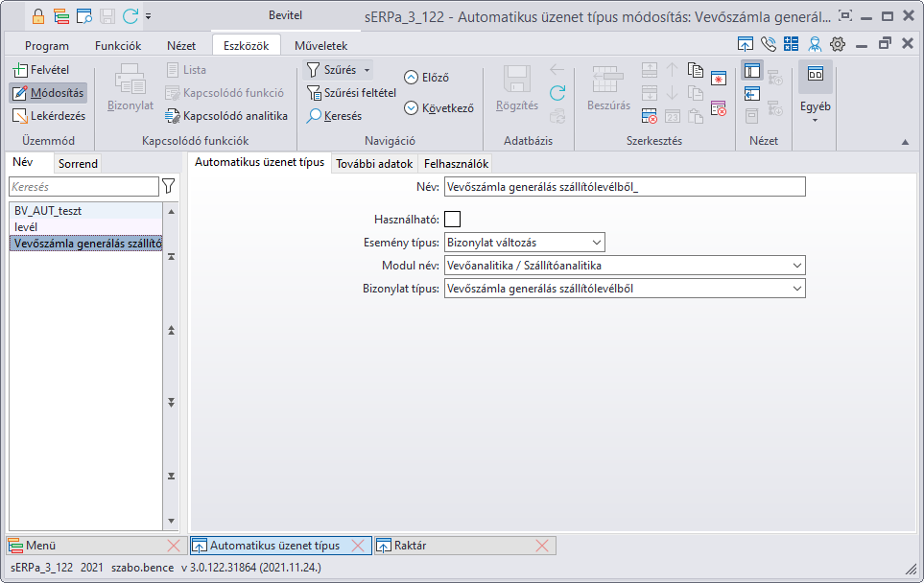Image resolution: width=924 pixels, height=583 pixels.
Task: Click the pop-out window icon at top right
Action: coord(746,44)
